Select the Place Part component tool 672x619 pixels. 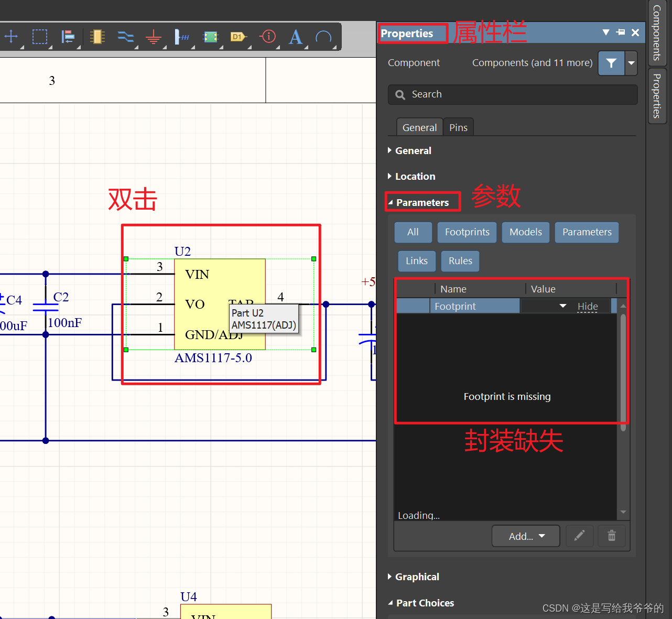97,37
